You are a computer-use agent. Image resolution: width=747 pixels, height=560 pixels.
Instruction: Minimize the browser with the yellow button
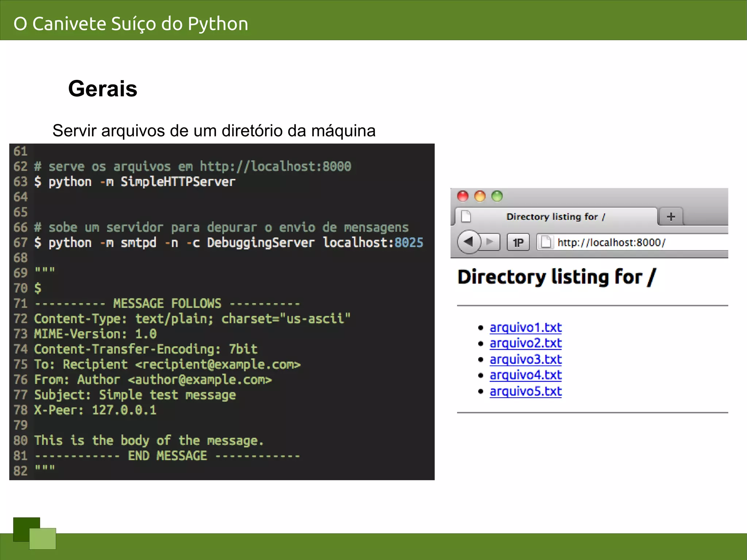[480, 196]
